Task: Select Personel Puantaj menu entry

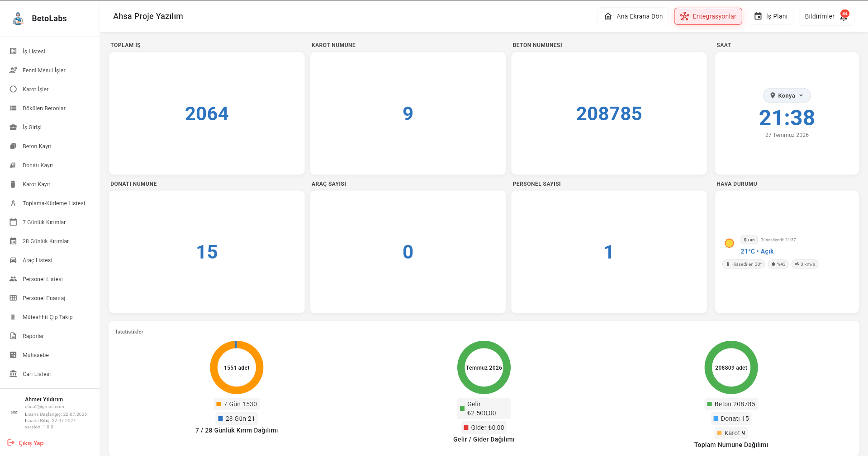Action: 50,298
